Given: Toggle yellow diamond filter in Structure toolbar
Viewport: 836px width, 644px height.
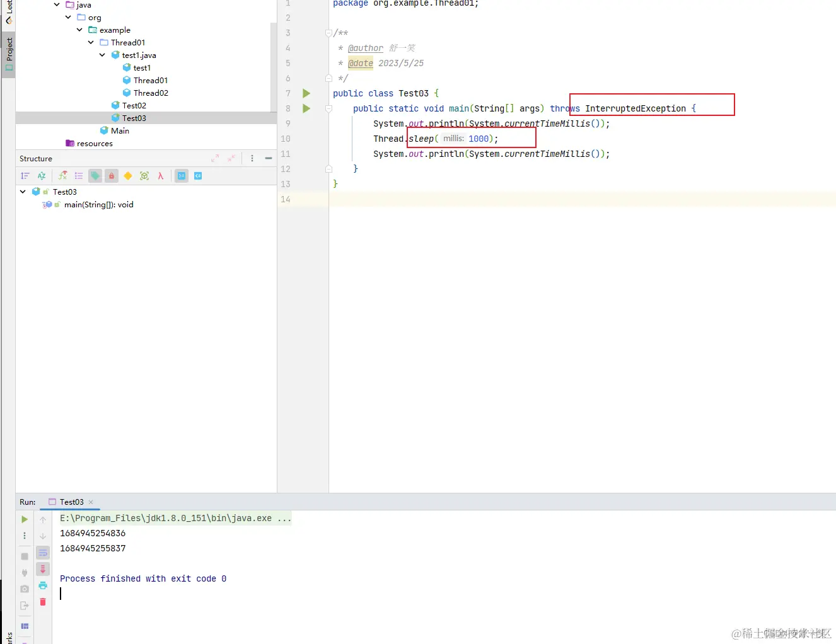Looking at the screenshot, I should click(x=128, y=176).
